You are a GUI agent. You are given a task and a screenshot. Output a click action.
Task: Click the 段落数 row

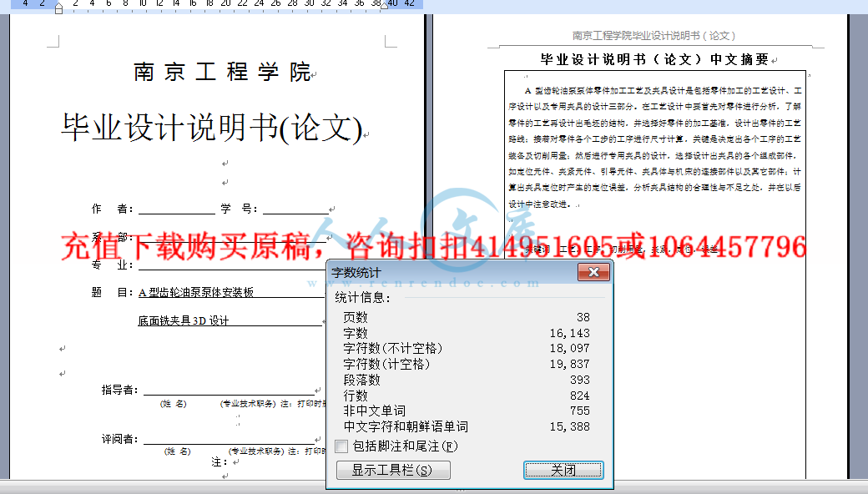coord(466,380)
